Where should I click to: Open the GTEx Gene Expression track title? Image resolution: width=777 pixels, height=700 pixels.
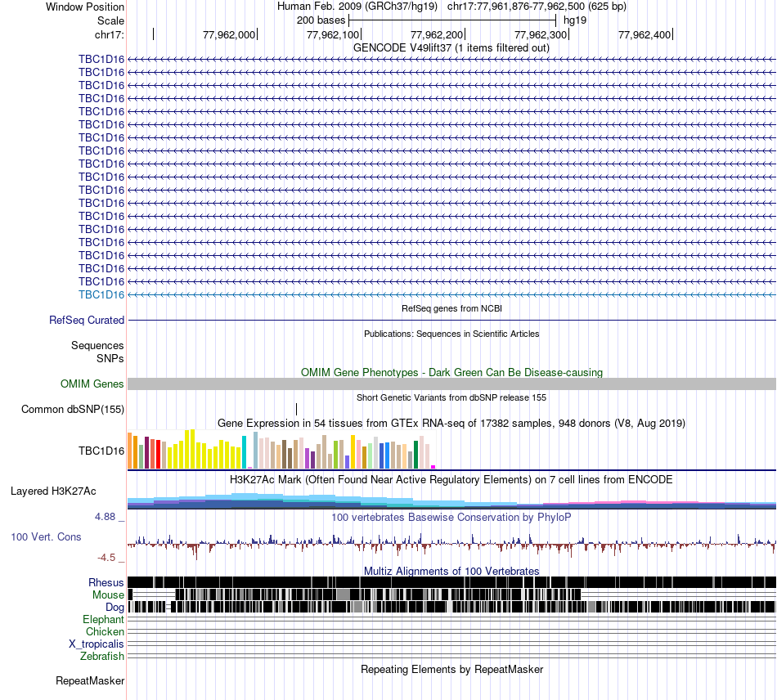click(451, 424)
